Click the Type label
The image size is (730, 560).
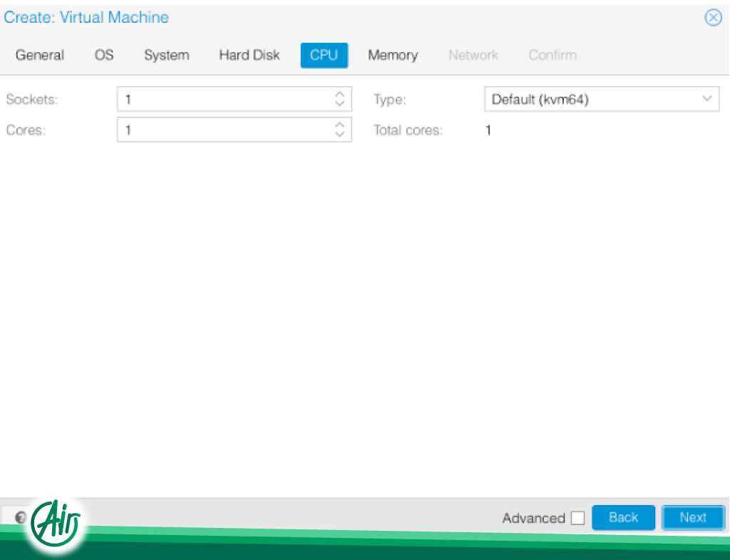coord(390,100)
